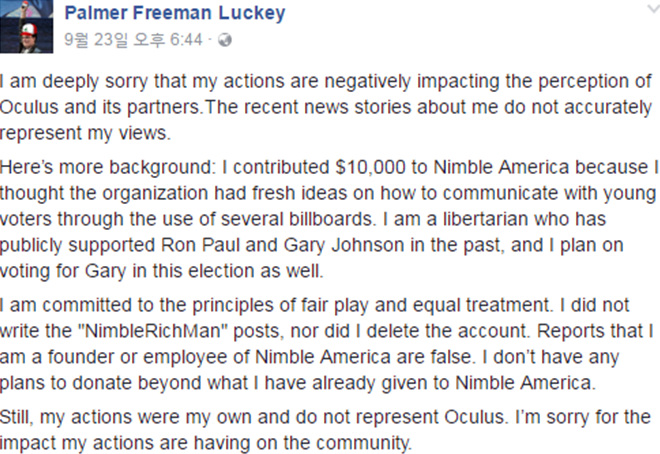This screenshot has width=660, height=454.
Task: Click the public globe privacy icon
Action: pyautogui.click(x=224, y=41)
